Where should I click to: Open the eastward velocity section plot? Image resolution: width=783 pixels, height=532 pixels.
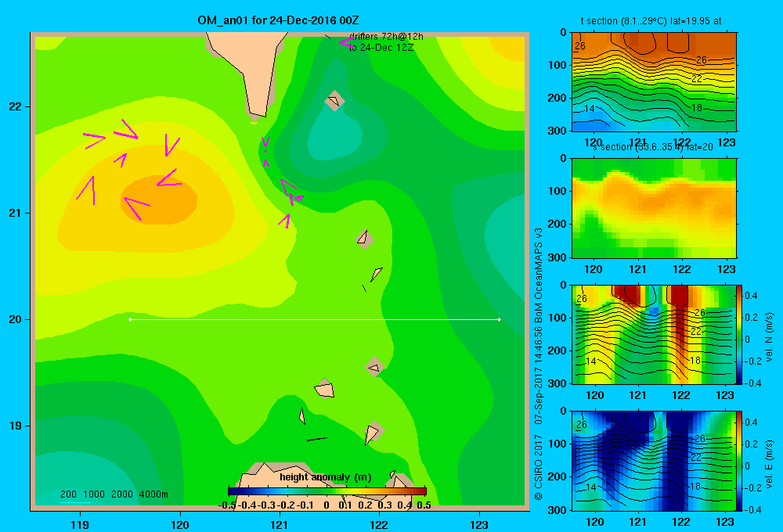pos(654,461)
